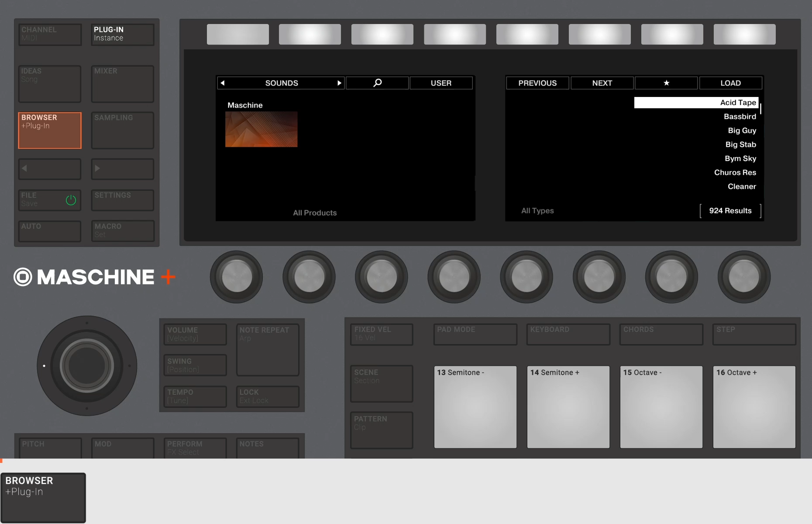
Task: Click the MACRO Set button
Action: tap(123, 231)
